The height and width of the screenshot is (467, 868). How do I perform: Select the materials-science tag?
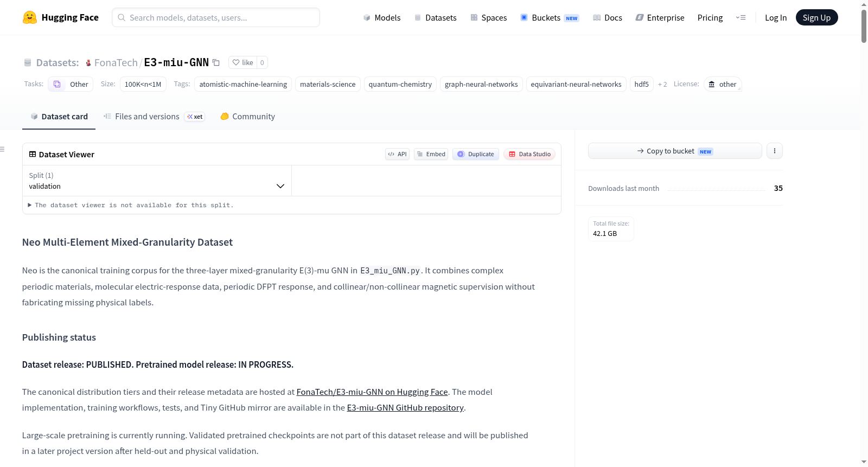tap(328, 84)
